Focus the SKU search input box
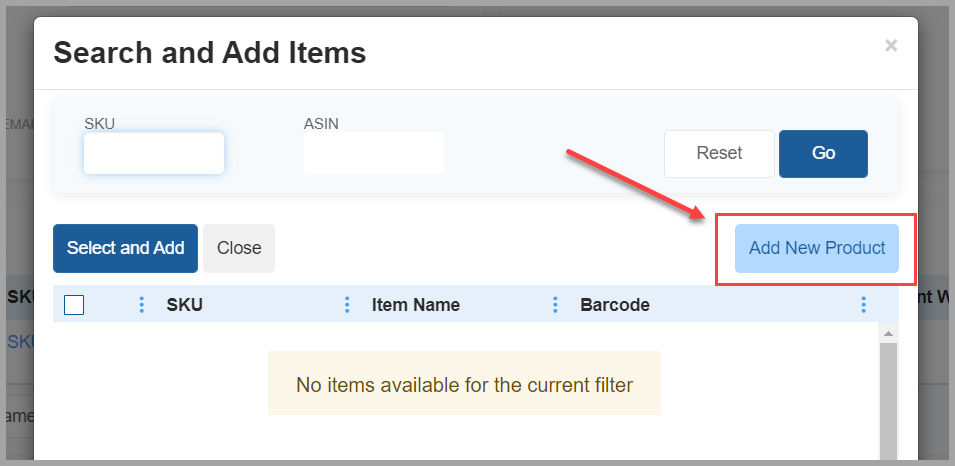955x466 pixels. click(154, 153)
